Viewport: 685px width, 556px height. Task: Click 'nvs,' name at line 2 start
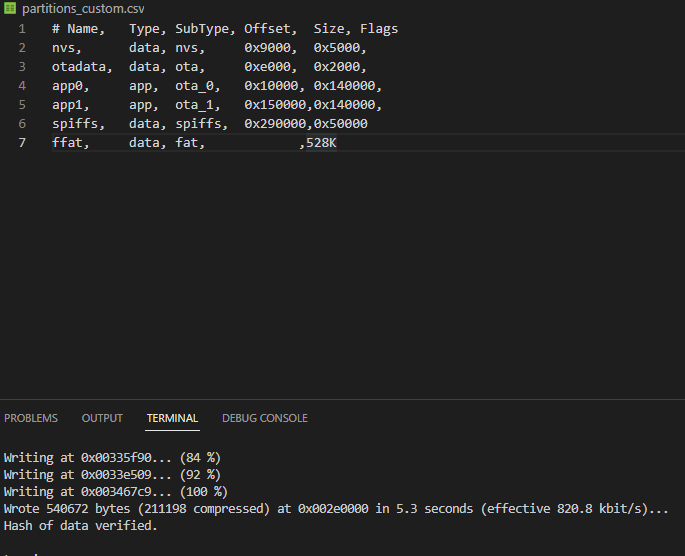[x=67, y=48]
